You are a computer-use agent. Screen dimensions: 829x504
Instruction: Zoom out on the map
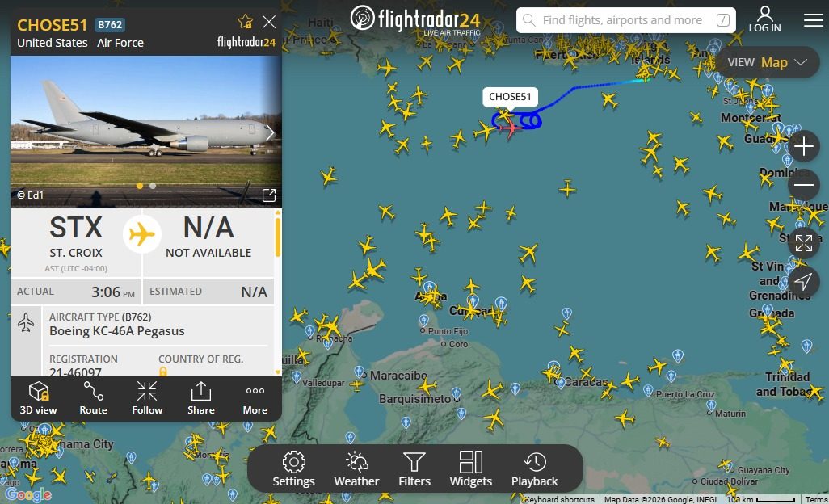coord(804,185)
